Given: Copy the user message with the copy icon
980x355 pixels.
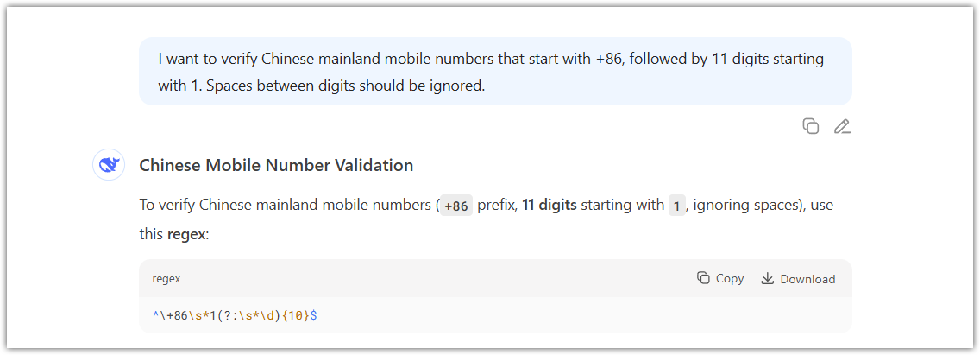Looking at the screenshot, I should (811, 126).
